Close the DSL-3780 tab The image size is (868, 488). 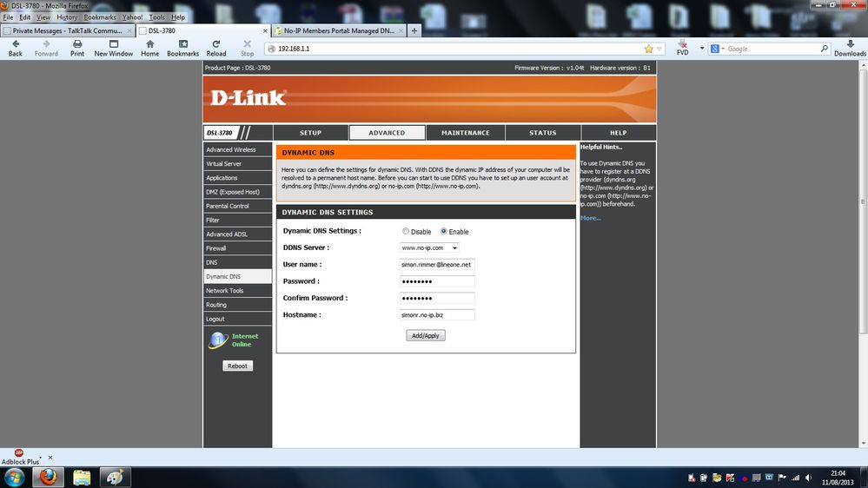pos(265,31)
